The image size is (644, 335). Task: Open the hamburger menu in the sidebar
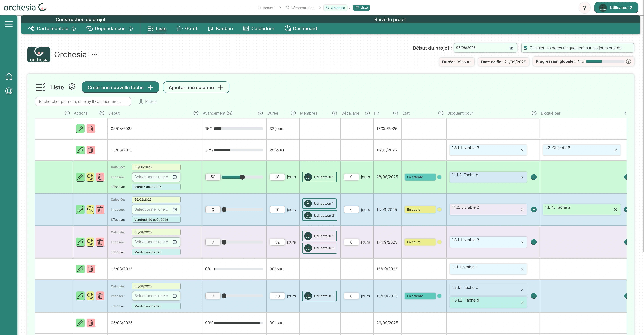coord(9,24)
